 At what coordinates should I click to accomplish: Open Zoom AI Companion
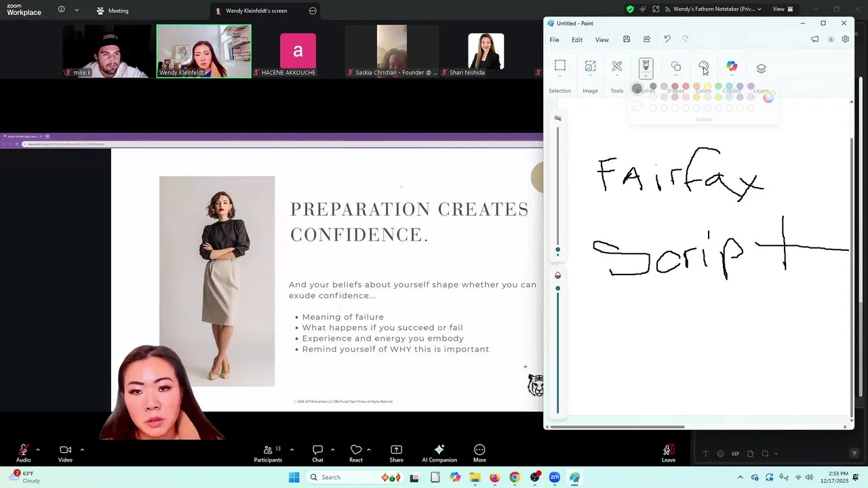coord(439,453)
